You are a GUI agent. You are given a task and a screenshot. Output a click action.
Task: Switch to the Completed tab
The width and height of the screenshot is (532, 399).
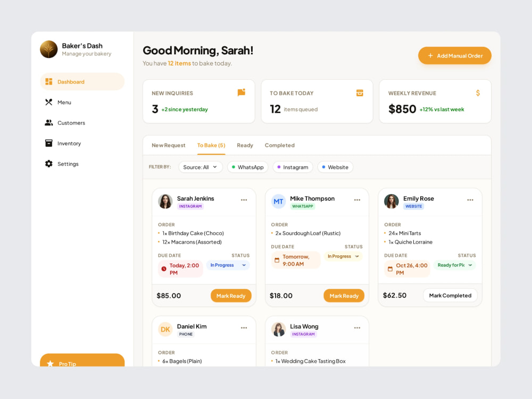pyautogui.click(x=280, y=145)
